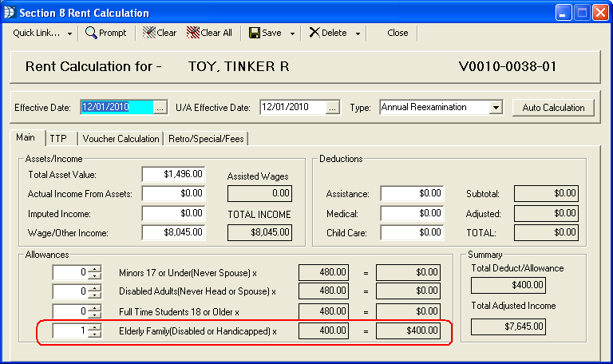Open the Retro/Special/Fees tab
The width and height of the screenshot is (613, 364).
pyautogui.click(x=206, y=139)
